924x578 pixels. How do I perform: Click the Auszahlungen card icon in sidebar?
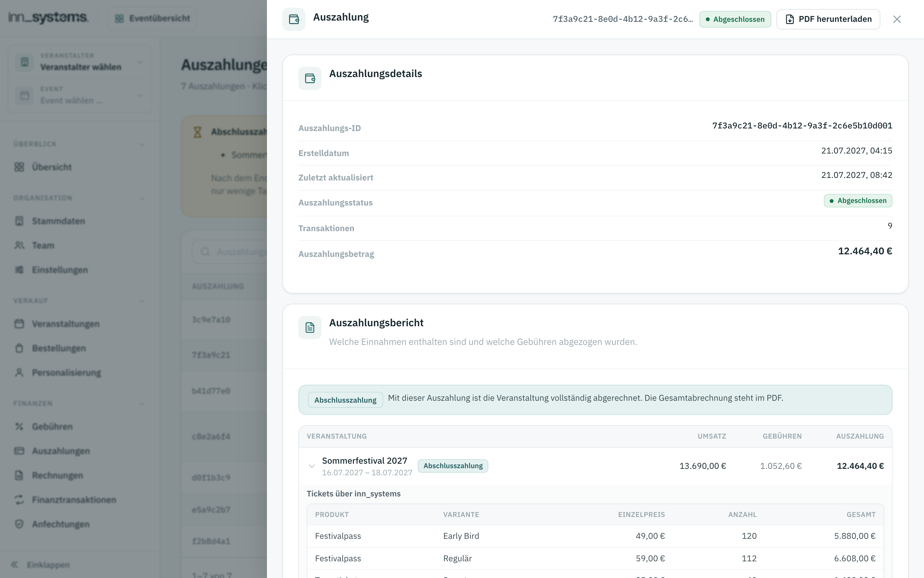pyautogui.click(x=19, y=451)
